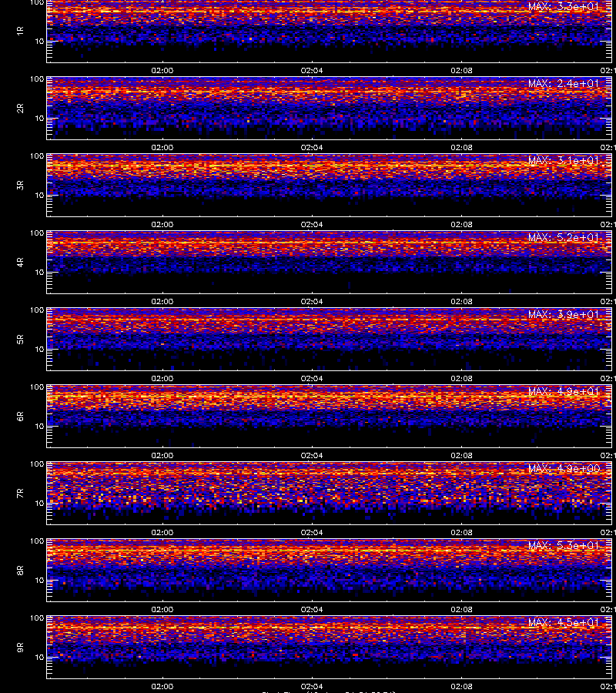Click the 02:04 tick label below panel 9R
The image size is (616, 693).
click(x=312, y=686)
